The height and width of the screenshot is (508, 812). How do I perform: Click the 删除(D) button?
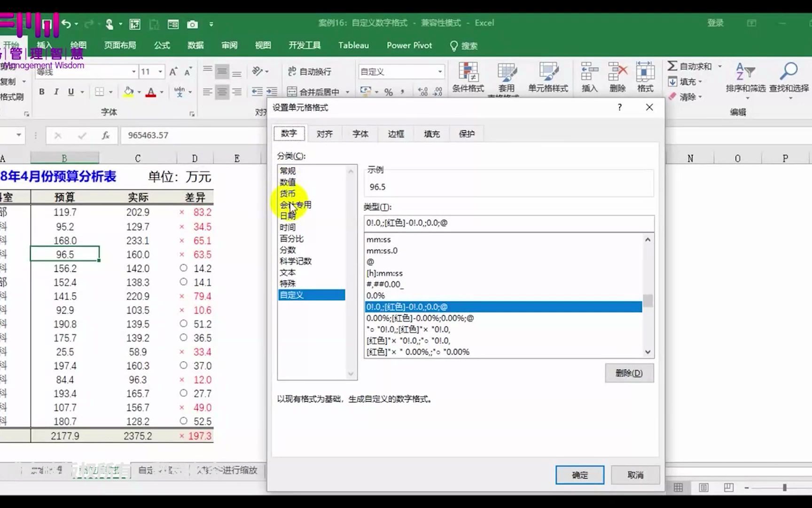[629, 373]
